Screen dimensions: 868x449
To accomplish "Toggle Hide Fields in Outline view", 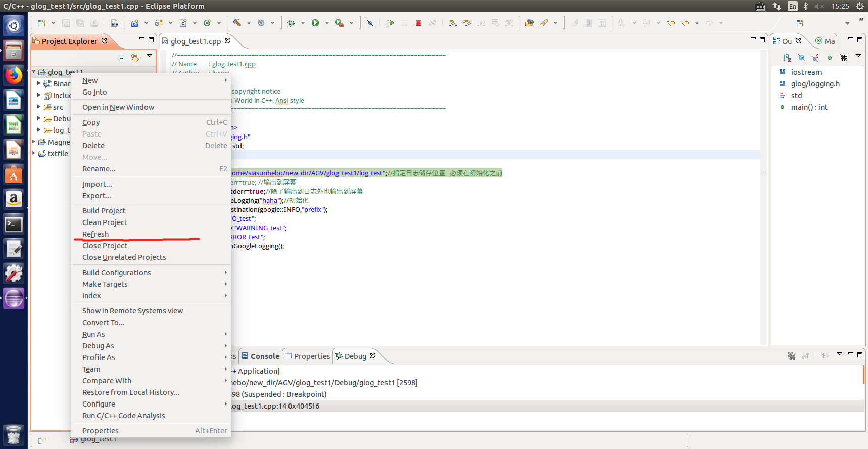I will coord(801,58).
